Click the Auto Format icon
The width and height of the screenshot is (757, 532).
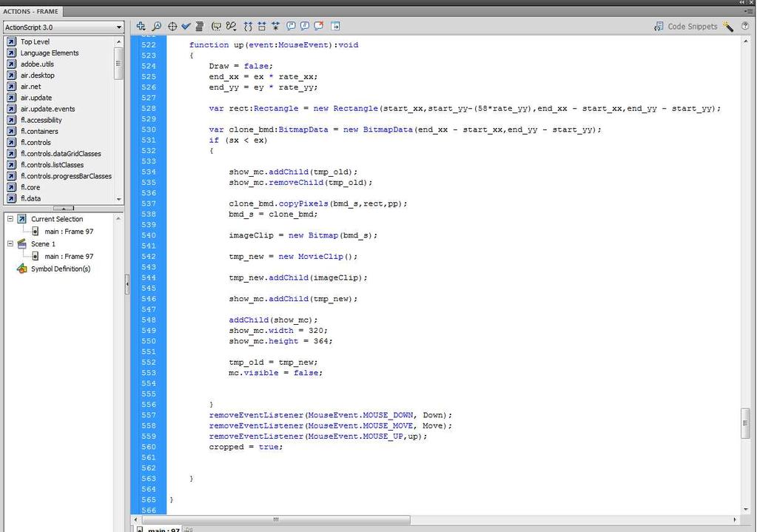point(199,26)
